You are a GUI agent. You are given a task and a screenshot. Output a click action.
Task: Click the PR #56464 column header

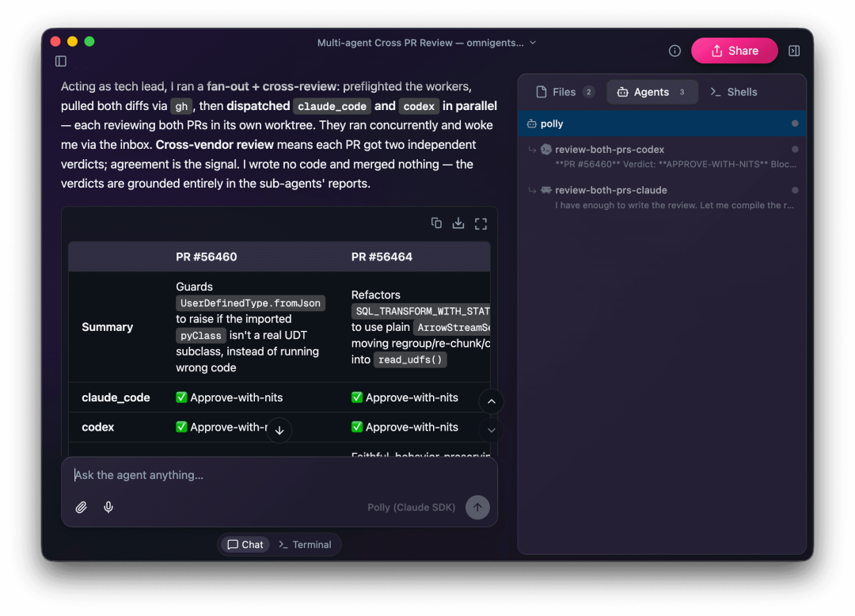pos(382,257)
